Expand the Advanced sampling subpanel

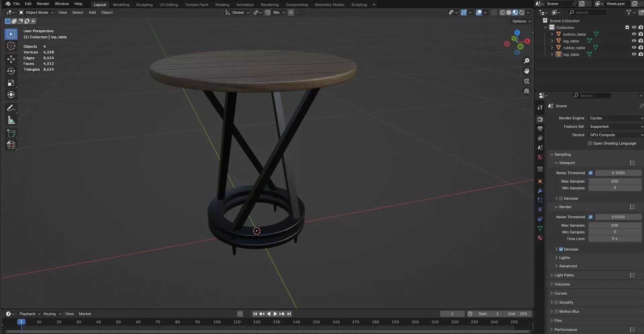[x=568, y=266]
